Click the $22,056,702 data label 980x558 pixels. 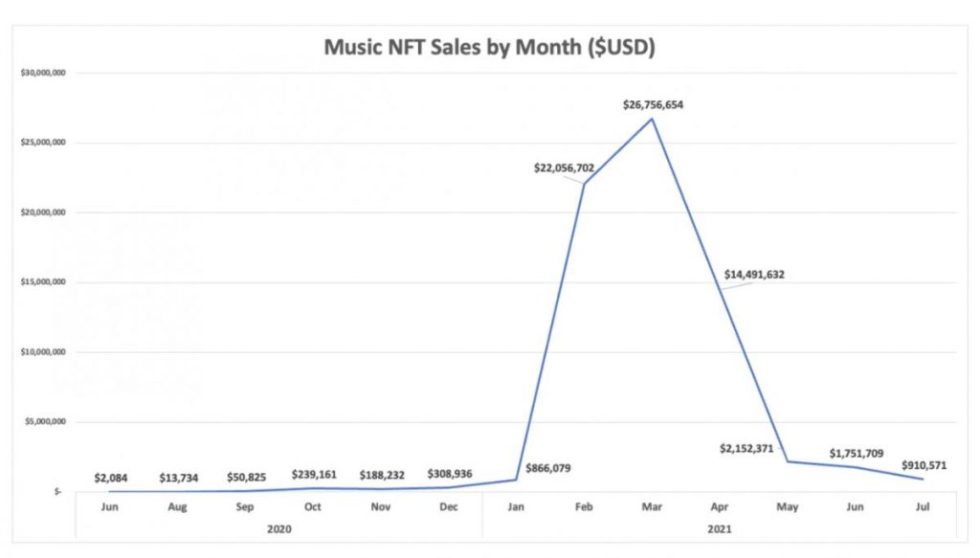[x=565, y=168]
